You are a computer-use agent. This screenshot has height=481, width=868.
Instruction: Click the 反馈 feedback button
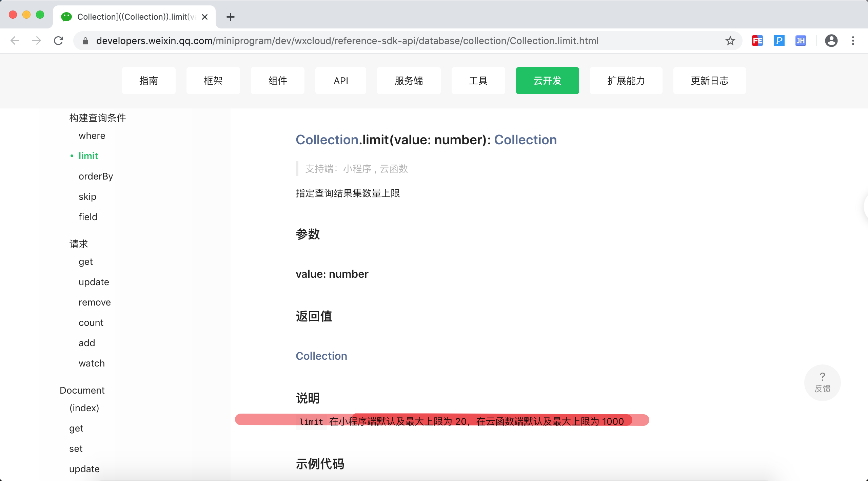pos(822,382)
